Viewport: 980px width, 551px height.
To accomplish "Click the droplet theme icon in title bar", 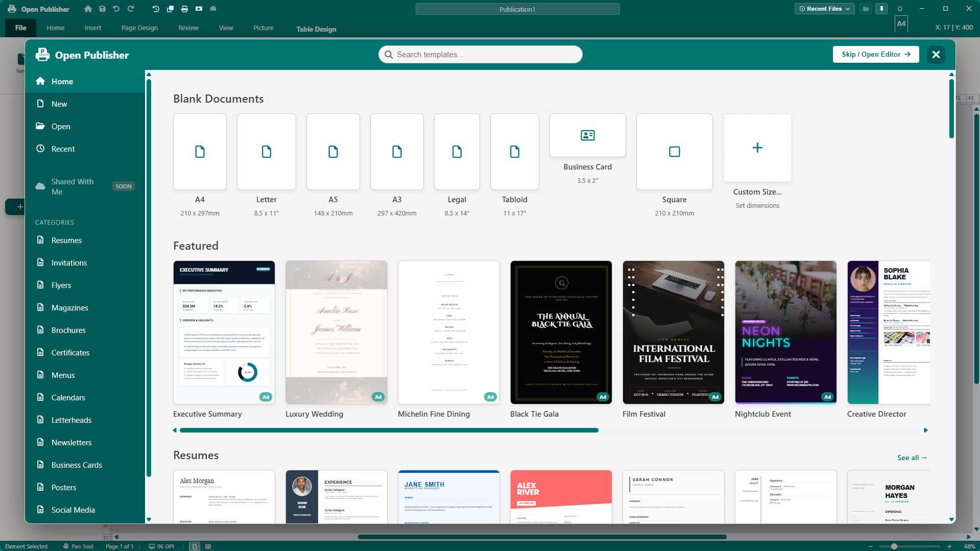I will coord(900,9).
